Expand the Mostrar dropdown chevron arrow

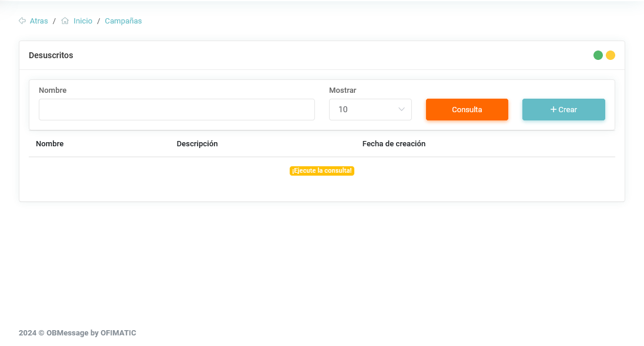click(402, 109)
